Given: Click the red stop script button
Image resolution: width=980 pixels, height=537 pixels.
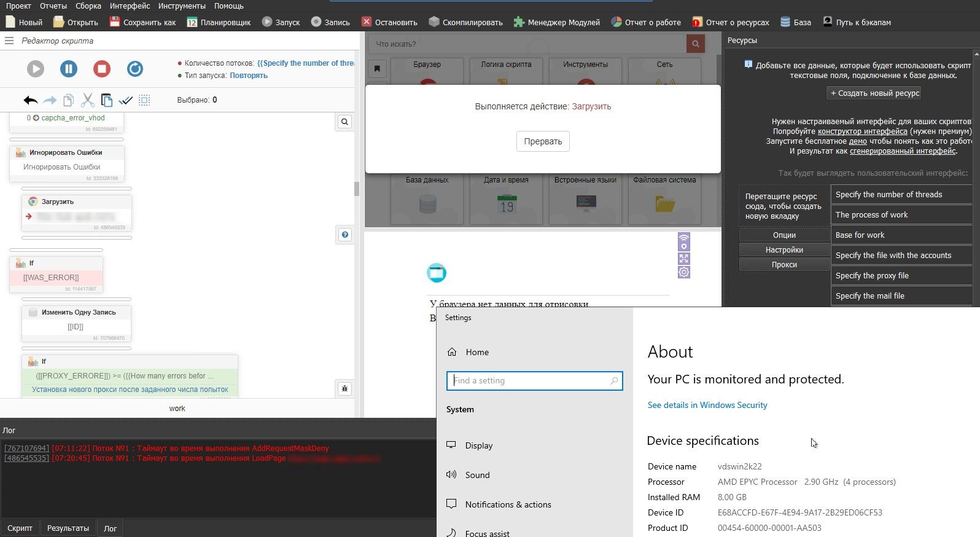Looking at the screenshot, I should pos(102,69).
